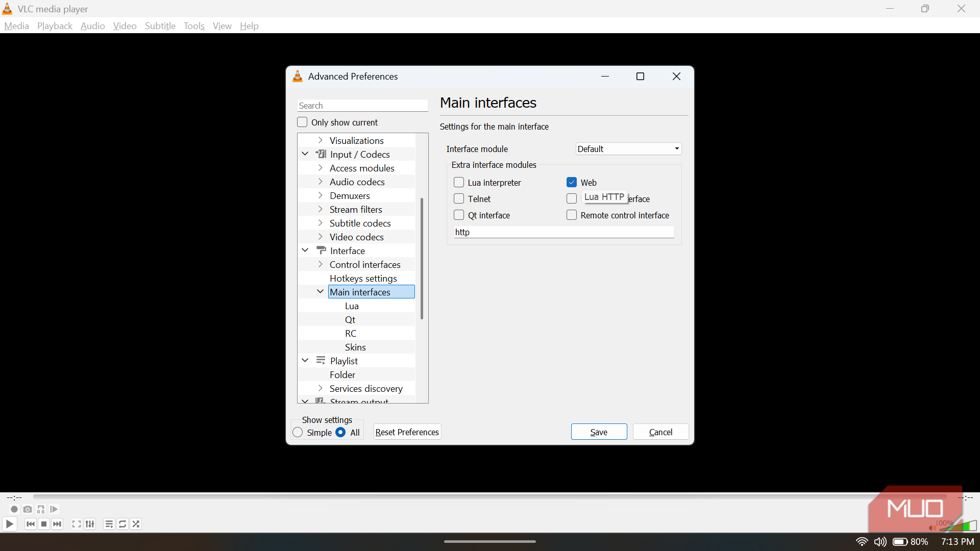Uncheck the Web interface checkbox

(x=572, y=183)
